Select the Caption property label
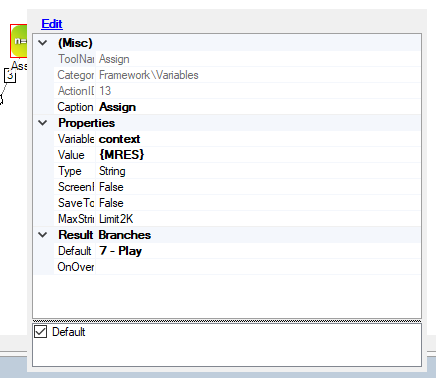This screenshot has width=436, height=378. pyautogui.click(x=75, y=107)
